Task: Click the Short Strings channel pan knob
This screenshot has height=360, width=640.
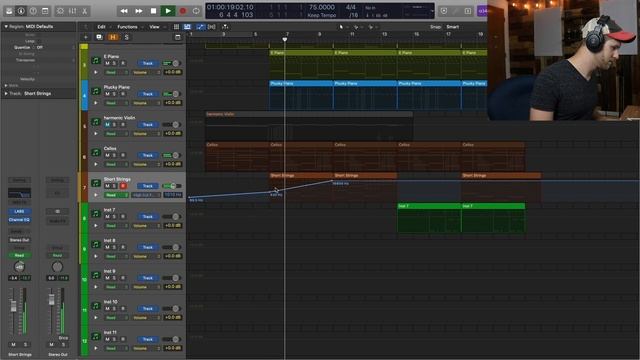Action: [19, 267]
